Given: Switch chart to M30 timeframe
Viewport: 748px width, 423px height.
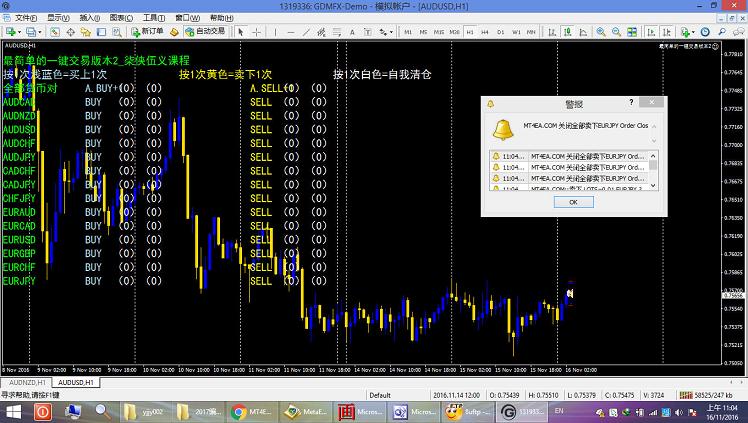Looking at the screenshot, I should point(455,32).
